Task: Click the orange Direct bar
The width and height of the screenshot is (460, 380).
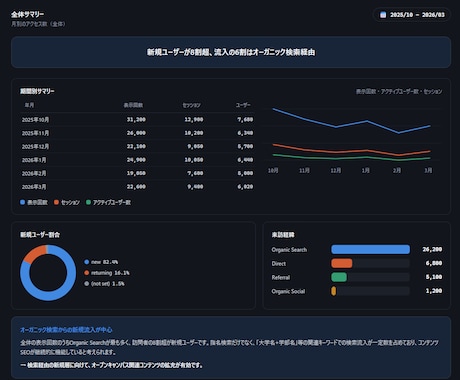Action: click(x=342, y=263)
